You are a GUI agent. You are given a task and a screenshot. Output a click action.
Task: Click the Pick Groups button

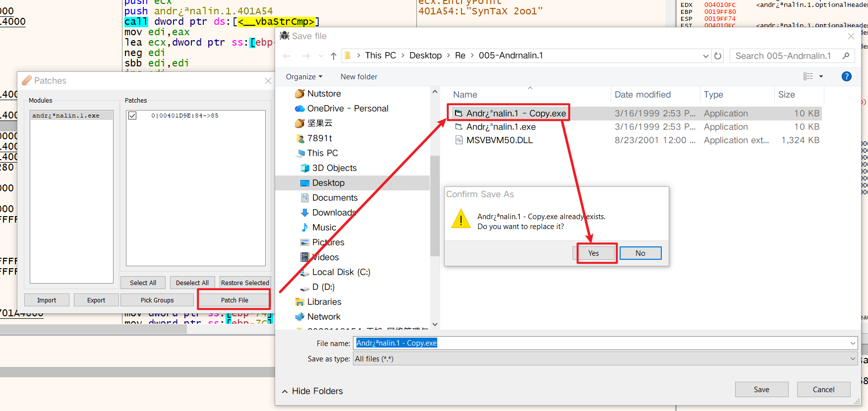point(157,300)
